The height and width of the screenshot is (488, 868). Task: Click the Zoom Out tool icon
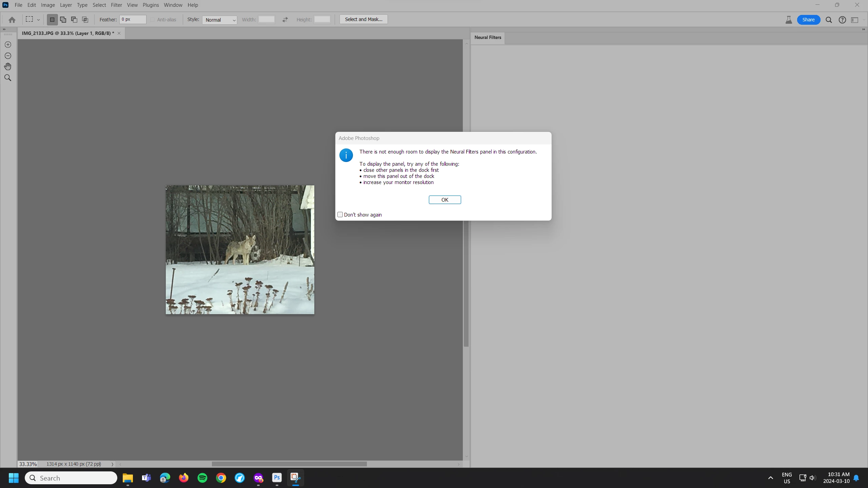(x=8, y=56)
